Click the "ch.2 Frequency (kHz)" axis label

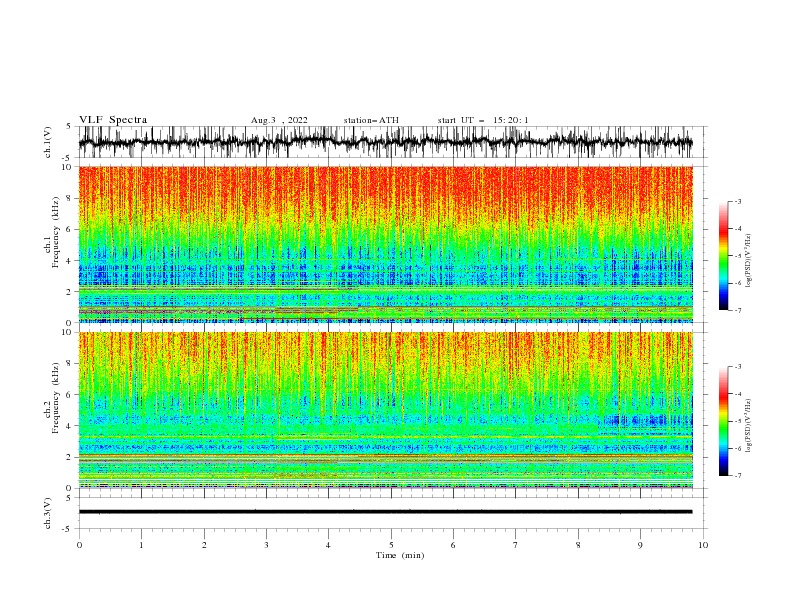pyautogui.click(x=52, y=399)
